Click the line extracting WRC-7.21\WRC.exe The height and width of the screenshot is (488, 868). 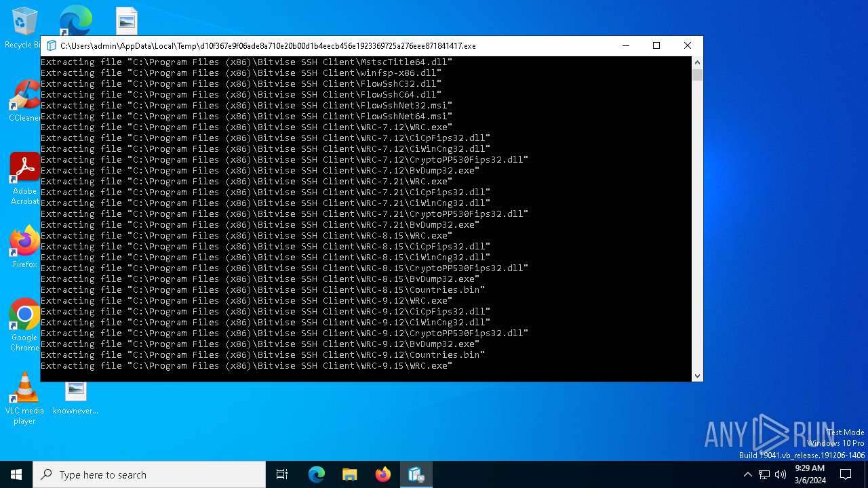[x=246, y=182]
